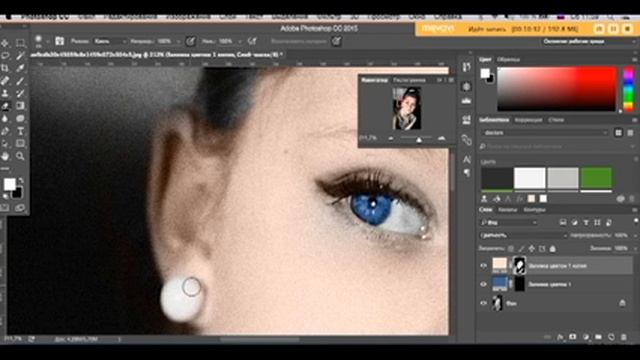Open the library selection dropdown
The image size is (640, 360).
click(x=545, y=133)
